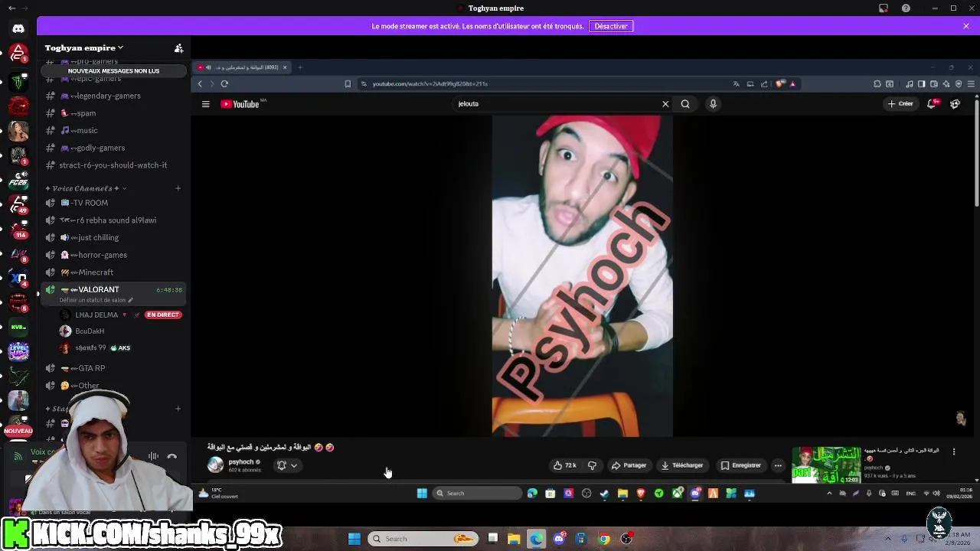Viewport: 980px width, 551px height.
Task: Click the Enregistrer save button
Action: (x=741, y=465)
